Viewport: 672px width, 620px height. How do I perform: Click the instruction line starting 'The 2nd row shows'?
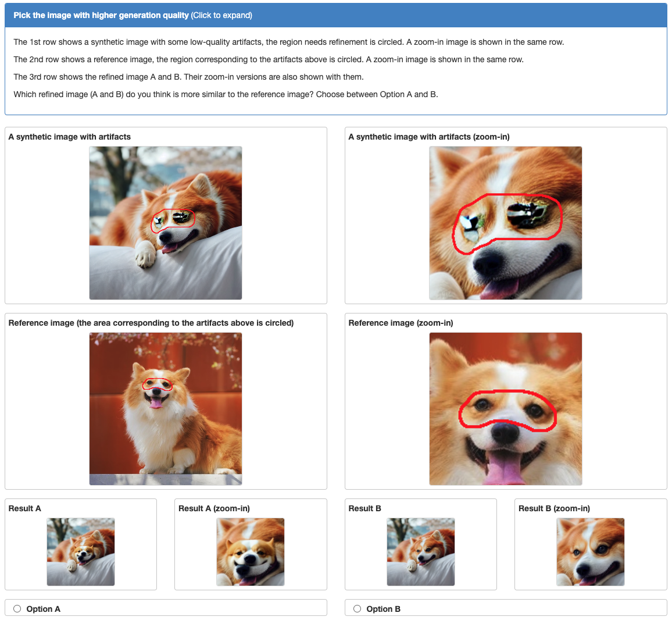coord(269,59)
